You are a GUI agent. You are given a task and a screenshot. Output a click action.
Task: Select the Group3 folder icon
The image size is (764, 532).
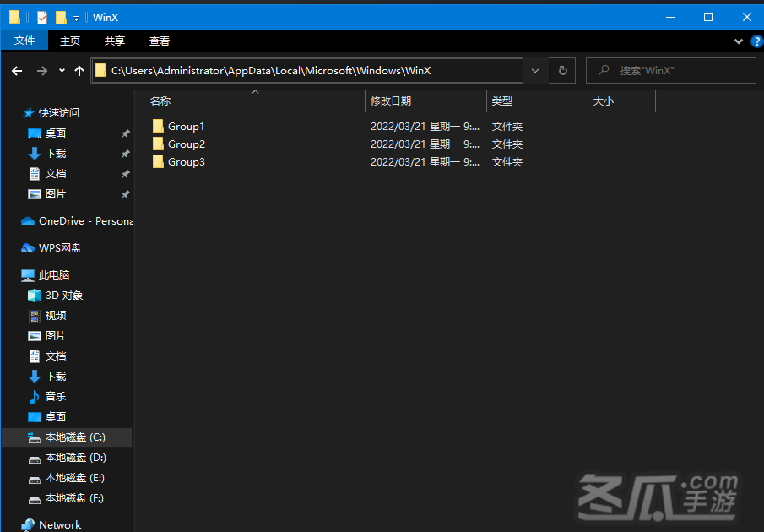point(158,161)
